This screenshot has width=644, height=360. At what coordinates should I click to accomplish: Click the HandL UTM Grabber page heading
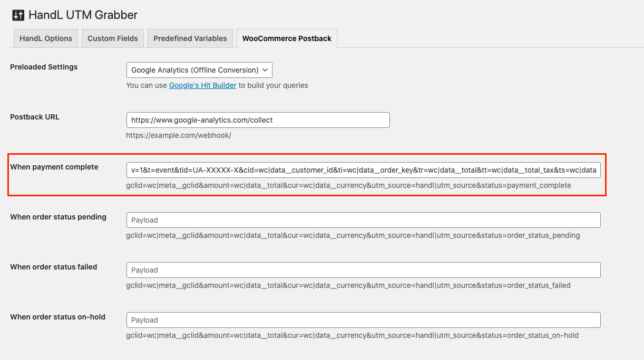coord(83,15)
